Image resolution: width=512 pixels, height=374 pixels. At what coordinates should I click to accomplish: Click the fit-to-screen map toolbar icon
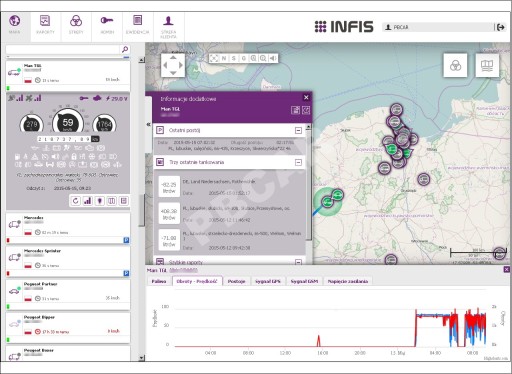pyautogui.click(x=214, y=58)
